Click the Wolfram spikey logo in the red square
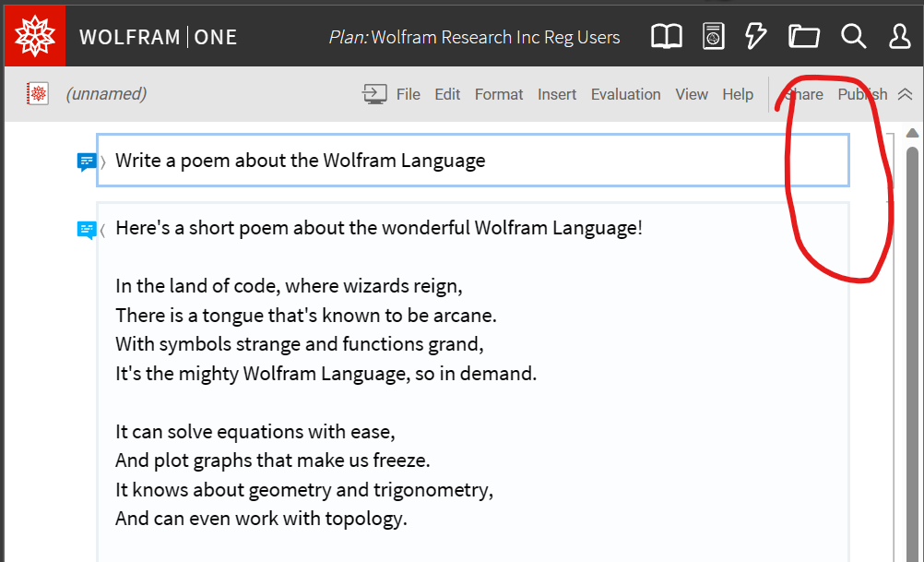Viewport: 924px width, 562px height. [34, 35]
